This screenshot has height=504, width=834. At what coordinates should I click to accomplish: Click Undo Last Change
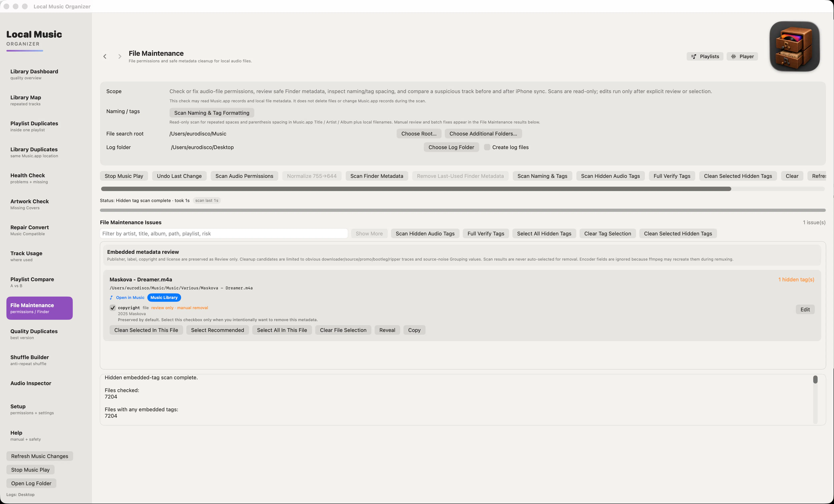click(x=179, y=176)
